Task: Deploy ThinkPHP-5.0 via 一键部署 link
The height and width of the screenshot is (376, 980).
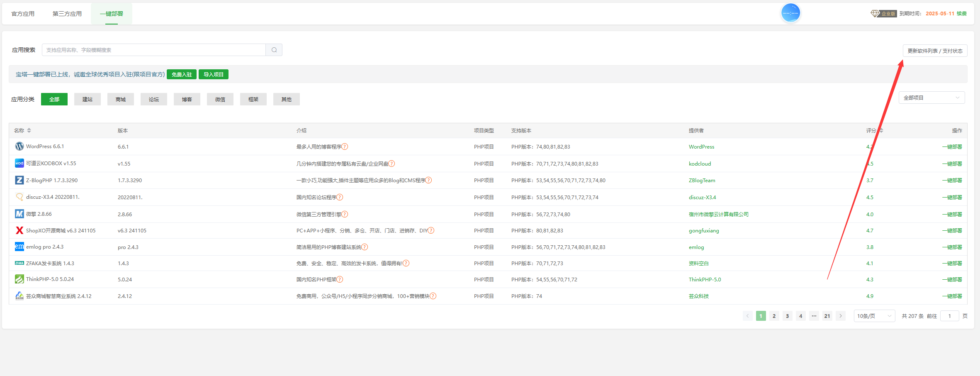Action: 952,279
